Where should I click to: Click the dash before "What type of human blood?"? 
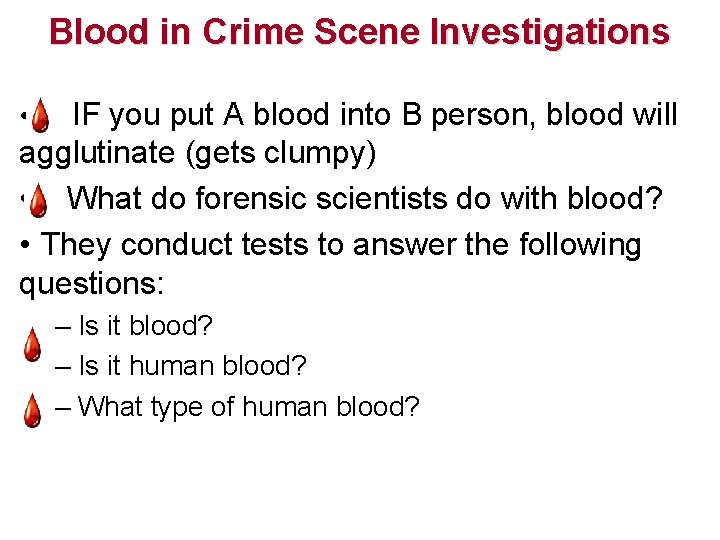(64, 407)
